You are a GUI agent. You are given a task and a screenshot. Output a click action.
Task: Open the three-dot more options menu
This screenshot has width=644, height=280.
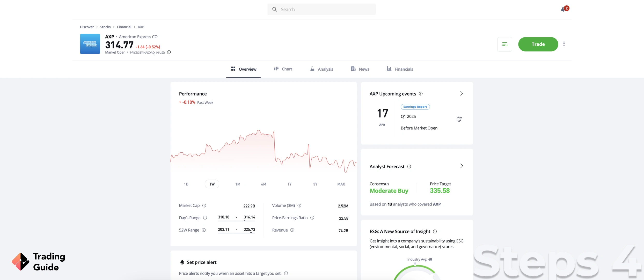[x=564, y=44]
